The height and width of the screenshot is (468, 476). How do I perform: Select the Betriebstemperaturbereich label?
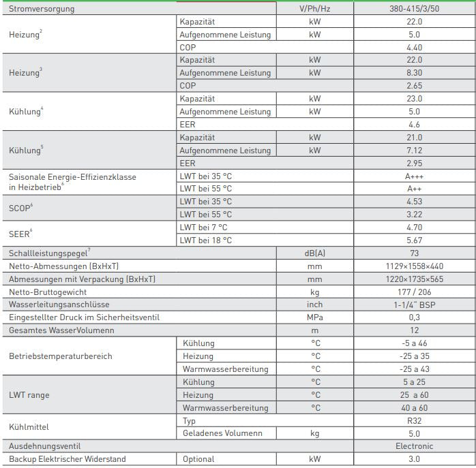point(61,356)
